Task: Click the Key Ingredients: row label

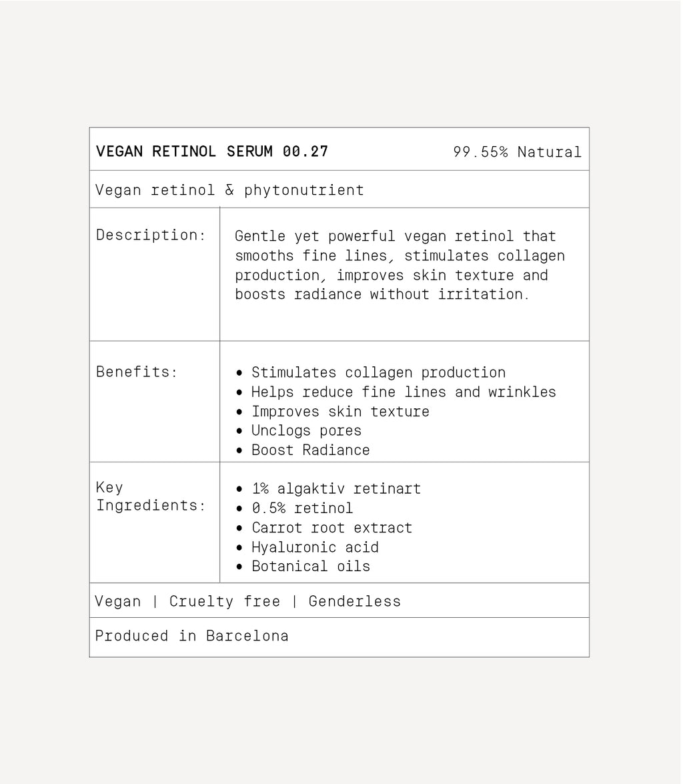Action: click(x=151, y=496)
